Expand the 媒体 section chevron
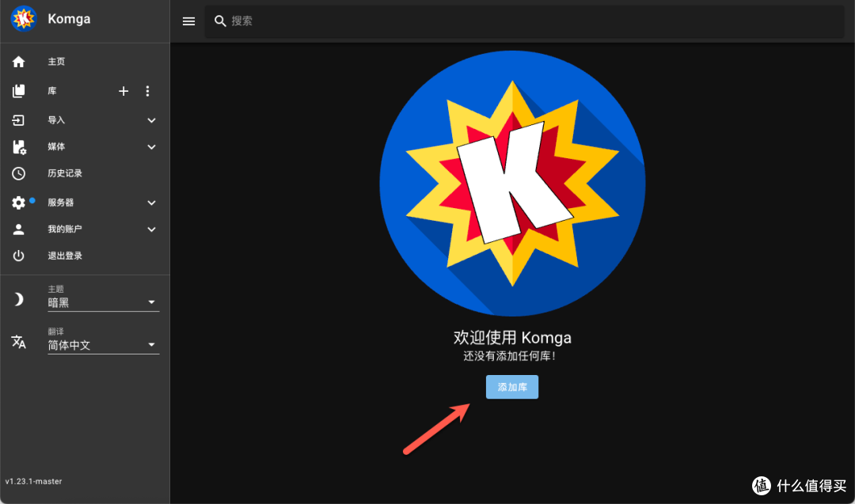 (x=151, y=147)
